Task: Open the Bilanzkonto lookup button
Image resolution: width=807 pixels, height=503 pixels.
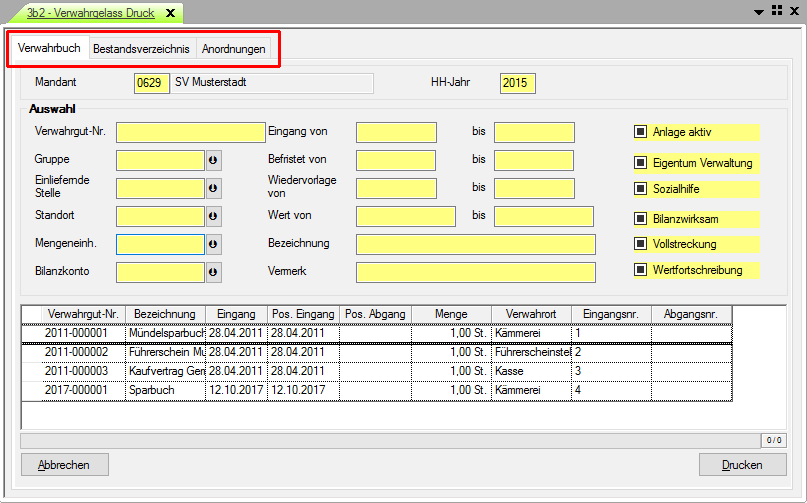Action: click(213, 271)
